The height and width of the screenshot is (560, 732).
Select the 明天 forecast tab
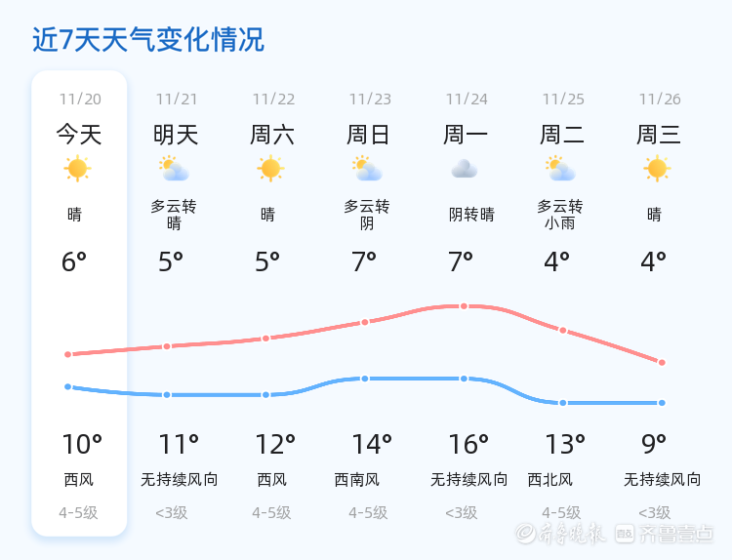(176, 134)
